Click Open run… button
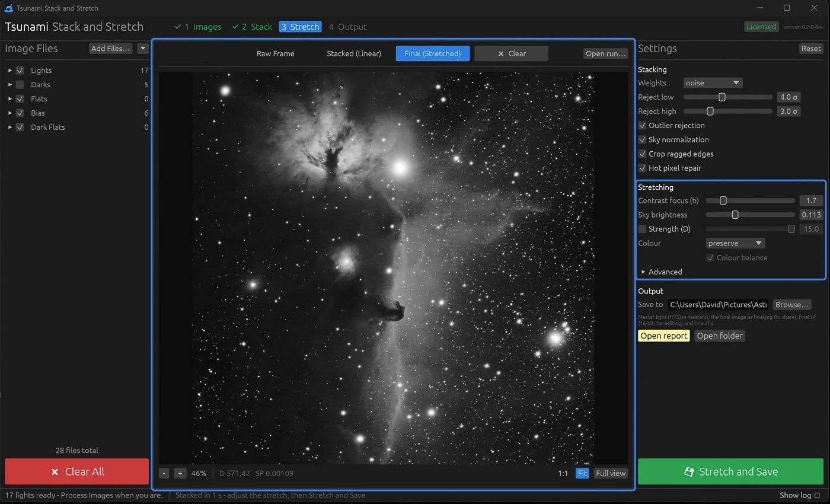 [x=605, y=53]
